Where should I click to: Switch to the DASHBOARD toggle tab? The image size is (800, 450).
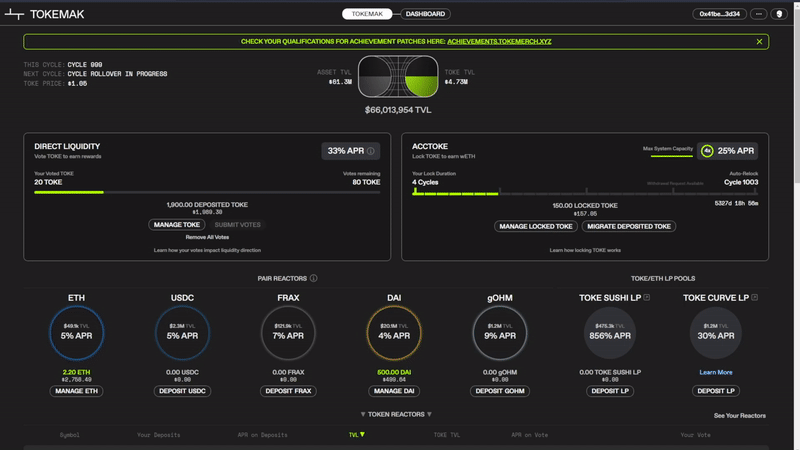pyautogui.click(x=425, y=14)
